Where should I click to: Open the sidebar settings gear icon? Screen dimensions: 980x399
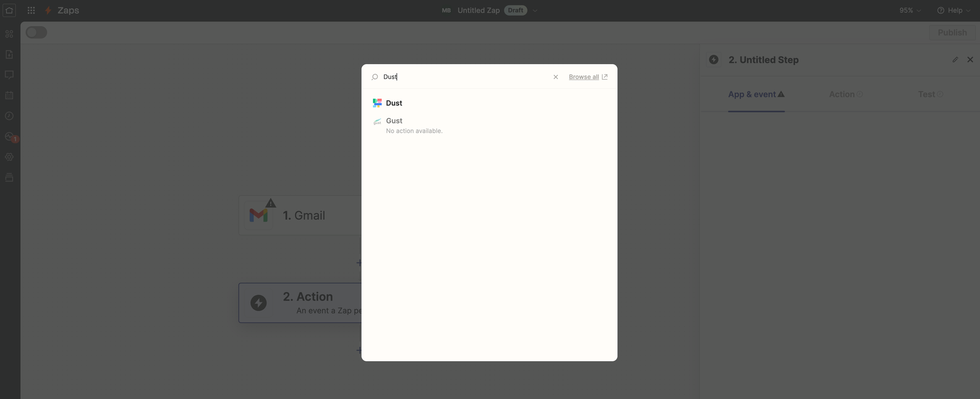tap(9, 157)
